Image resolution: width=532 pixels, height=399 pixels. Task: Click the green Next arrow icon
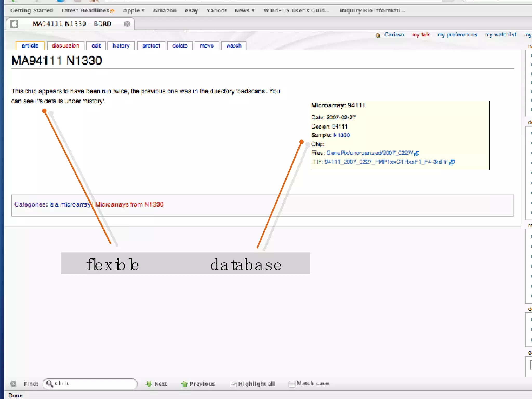[x=149, y=384]
